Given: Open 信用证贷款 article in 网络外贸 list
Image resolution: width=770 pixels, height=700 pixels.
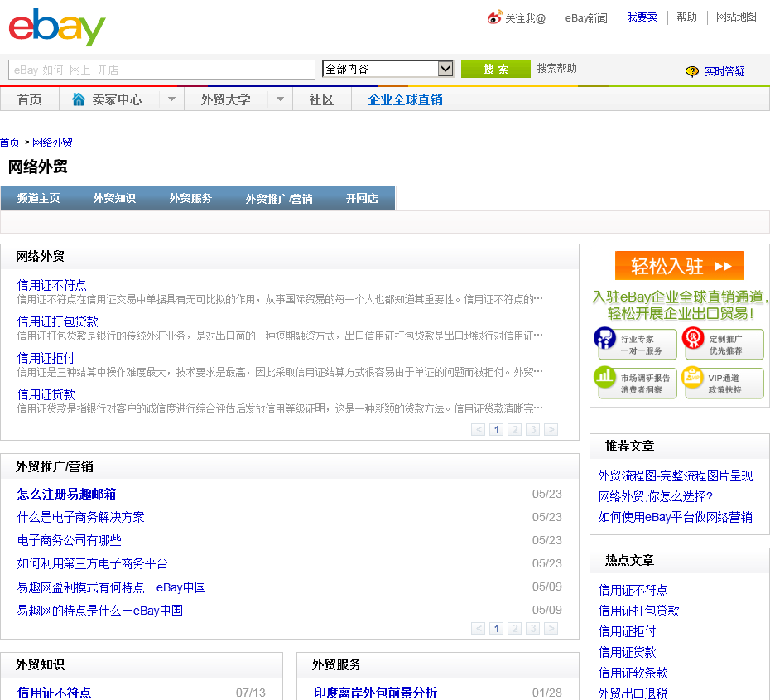Looking at the screenshot, I should tap(46, 394).
